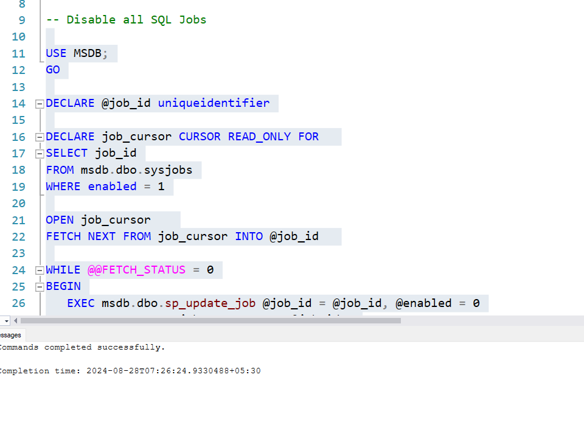Click 'Commands completed successfully.' message
The height and width of the screenshot is (435, 584).
pyautogui.click(x=82, y=347)
